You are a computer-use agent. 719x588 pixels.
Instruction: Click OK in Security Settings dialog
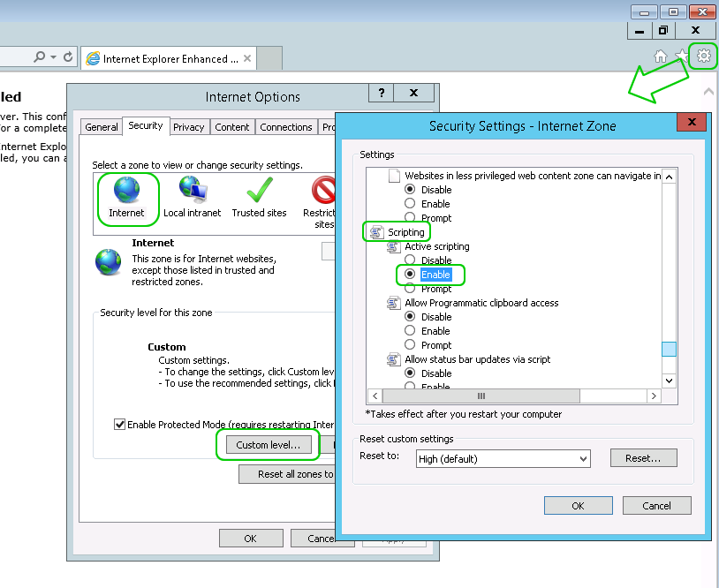click(579, 506)
